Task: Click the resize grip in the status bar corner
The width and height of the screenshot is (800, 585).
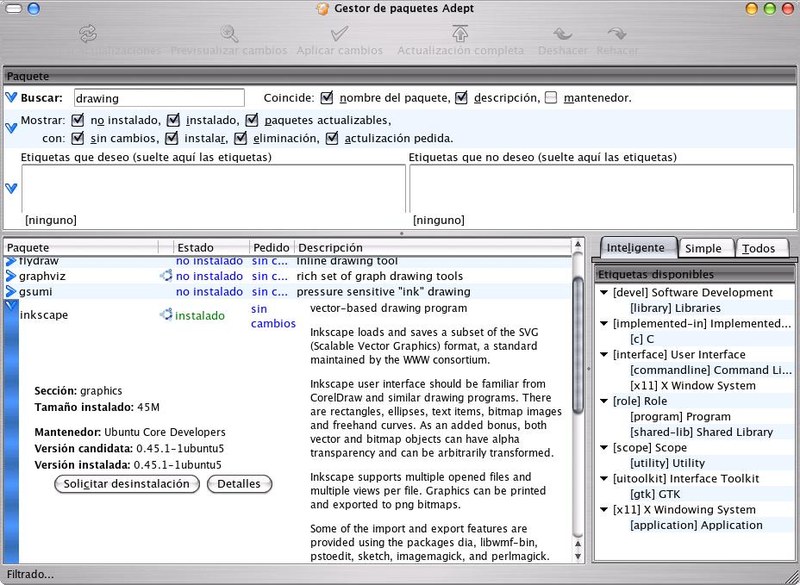Action: tap(793, 577)
